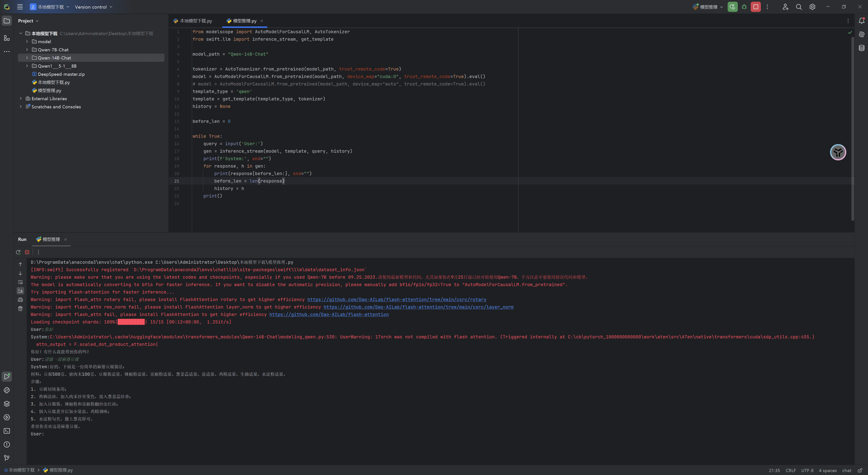
Task: Open Problems tool window
Action: tap(7, 444)
